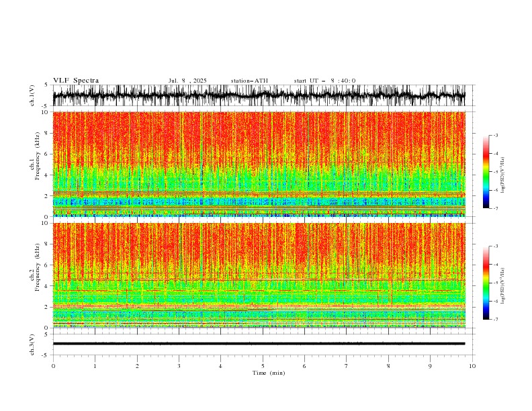Click the "VLF Spectra" plot title
532x411 pixels.
(x=76, y=81)
